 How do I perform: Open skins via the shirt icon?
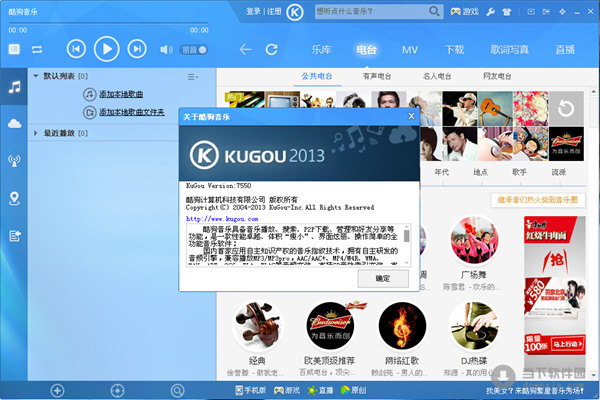pyautogui.click(x=507, y=12)
